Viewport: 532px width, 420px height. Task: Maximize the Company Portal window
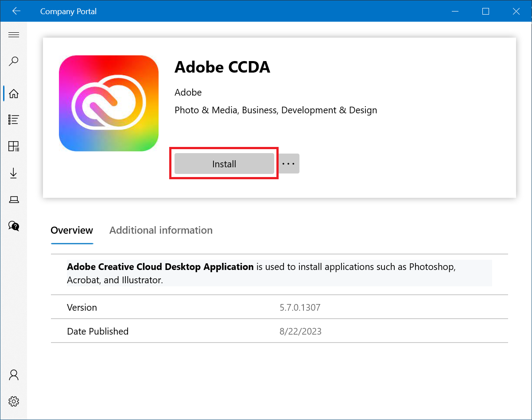pyautogui.click(x=485, y=12)
